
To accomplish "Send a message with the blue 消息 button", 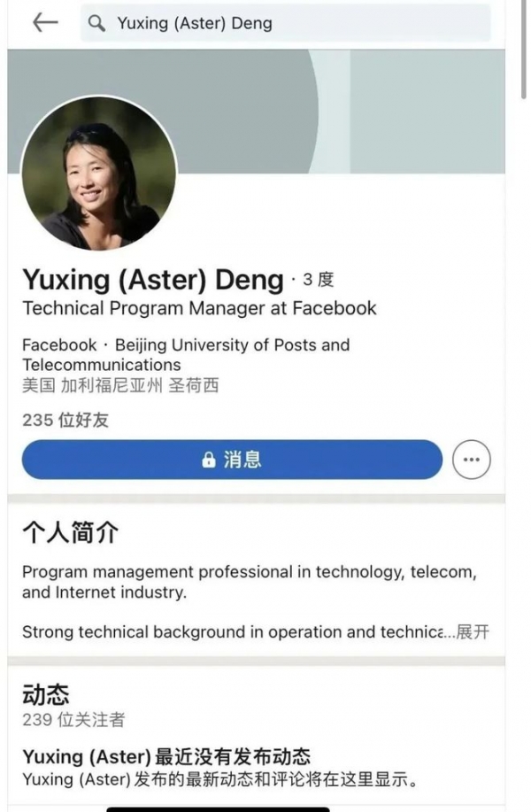I will (233, 460).
